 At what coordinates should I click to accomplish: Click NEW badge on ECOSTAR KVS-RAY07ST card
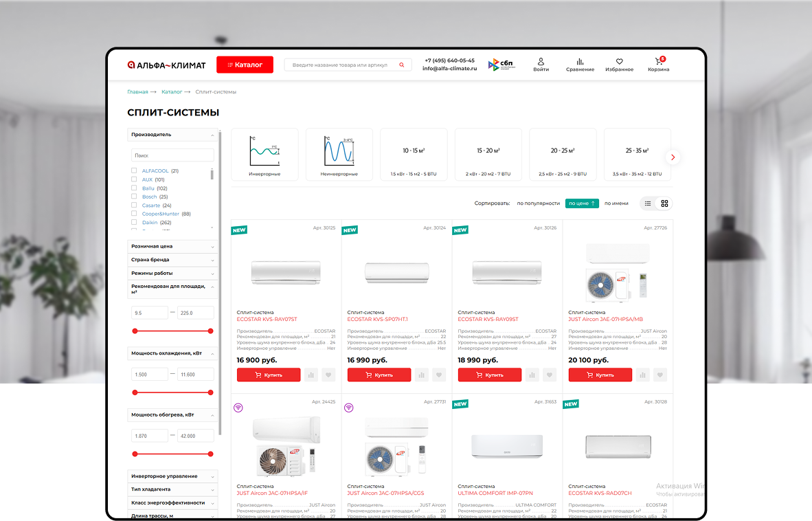[239, 230]
